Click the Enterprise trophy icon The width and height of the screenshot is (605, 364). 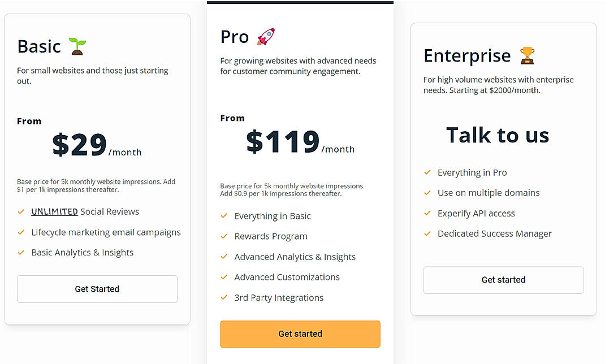click(527, 55)
